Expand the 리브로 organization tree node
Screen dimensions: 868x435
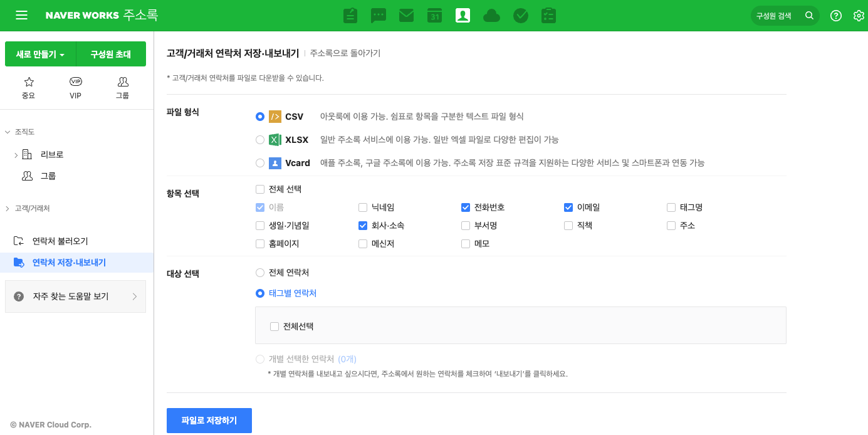[16, 155]
